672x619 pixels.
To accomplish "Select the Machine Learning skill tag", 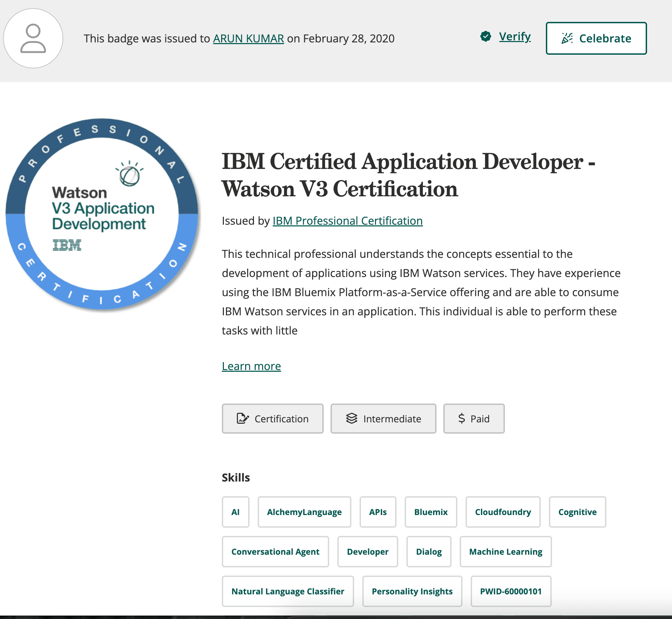I will (x=506, y=552).
